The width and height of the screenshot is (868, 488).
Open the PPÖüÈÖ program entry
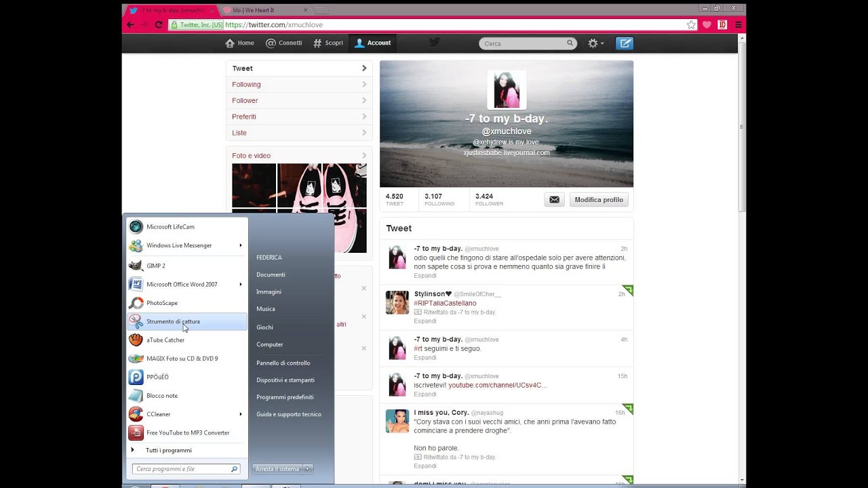pyautogui.click(x=187, y=377)
